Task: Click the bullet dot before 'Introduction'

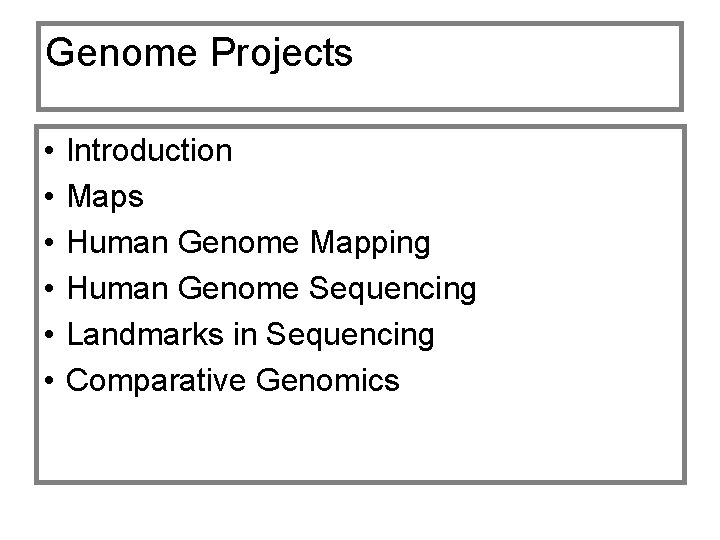Action: pyautogui.click(x=48, y=152)
